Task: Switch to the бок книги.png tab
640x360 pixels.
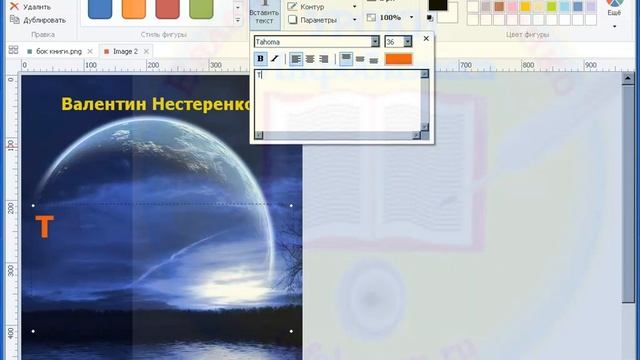Action: click(x=59, y=51)
